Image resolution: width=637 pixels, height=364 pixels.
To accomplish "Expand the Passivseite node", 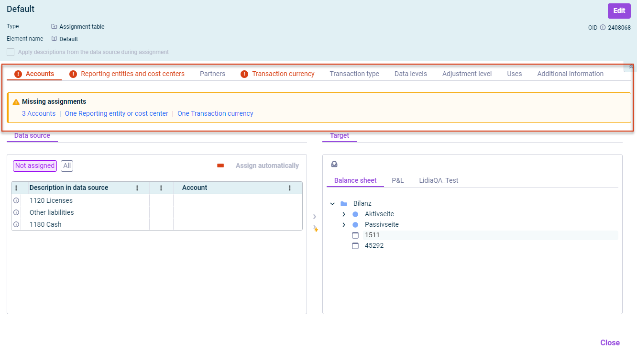I will pos(344,224).
